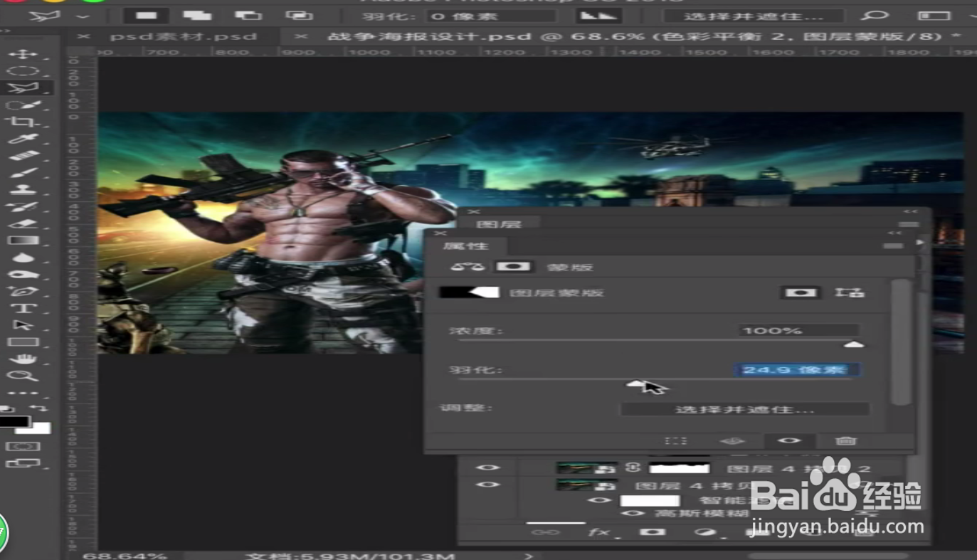Click the 浓度 density slider handle
The image size is (977, 560).
coord(854,345)
